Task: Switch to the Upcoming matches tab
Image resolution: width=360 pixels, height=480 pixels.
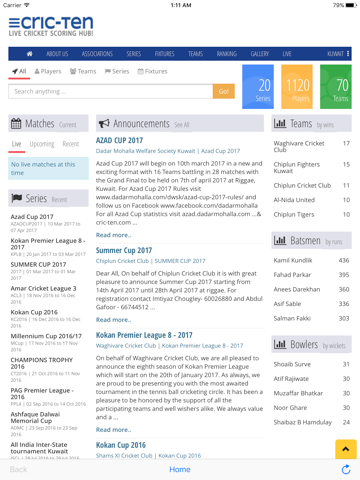Action: 42,144
